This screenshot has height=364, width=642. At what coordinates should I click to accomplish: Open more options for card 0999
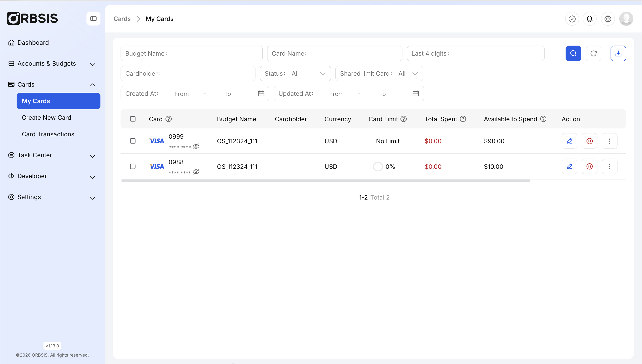(x=609, y=141)
